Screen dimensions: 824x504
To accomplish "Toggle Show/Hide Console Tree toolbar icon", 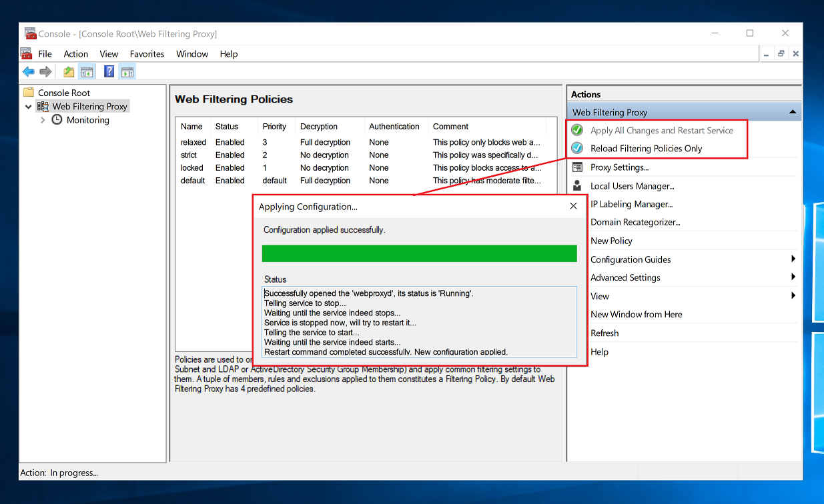I will [x=87, y=72].
